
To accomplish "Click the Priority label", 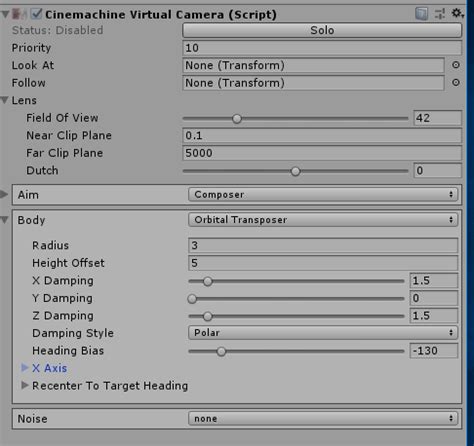I will [31, 48].
